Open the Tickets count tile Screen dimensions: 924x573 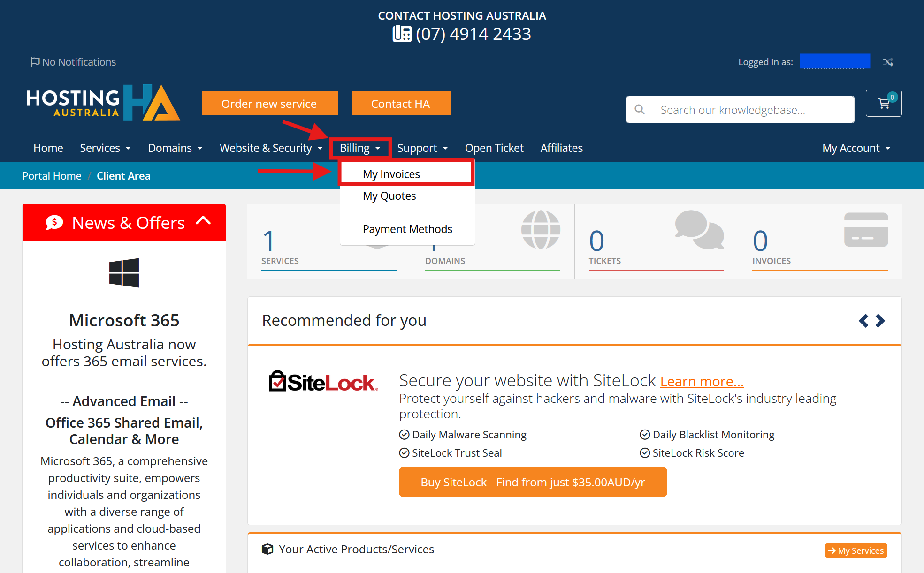pos(656,241)
